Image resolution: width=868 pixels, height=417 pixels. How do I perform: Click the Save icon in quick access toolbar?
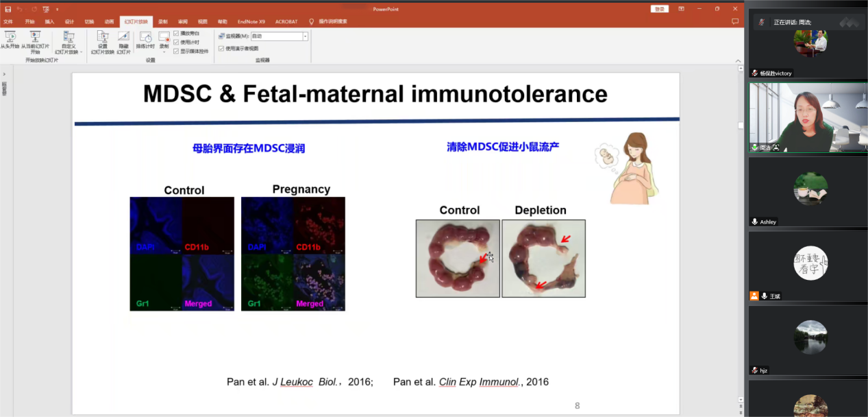(8, 9)
